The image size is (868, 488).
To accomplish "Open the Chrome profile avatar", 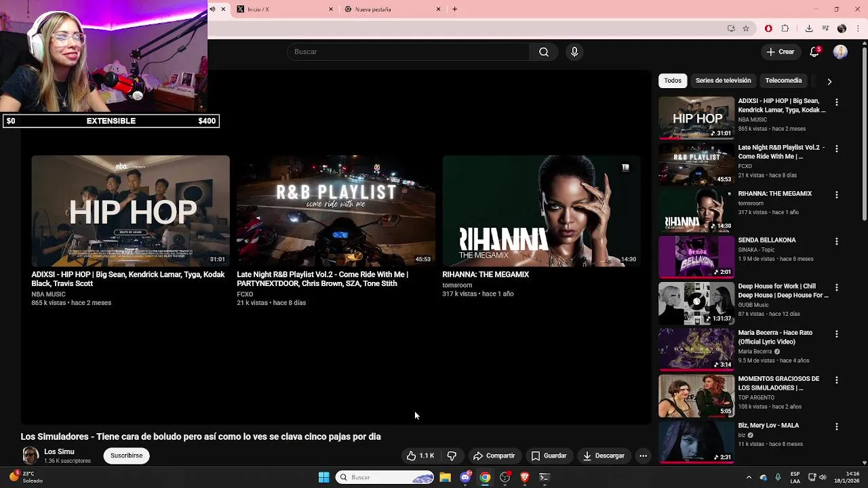I will 842,28.
